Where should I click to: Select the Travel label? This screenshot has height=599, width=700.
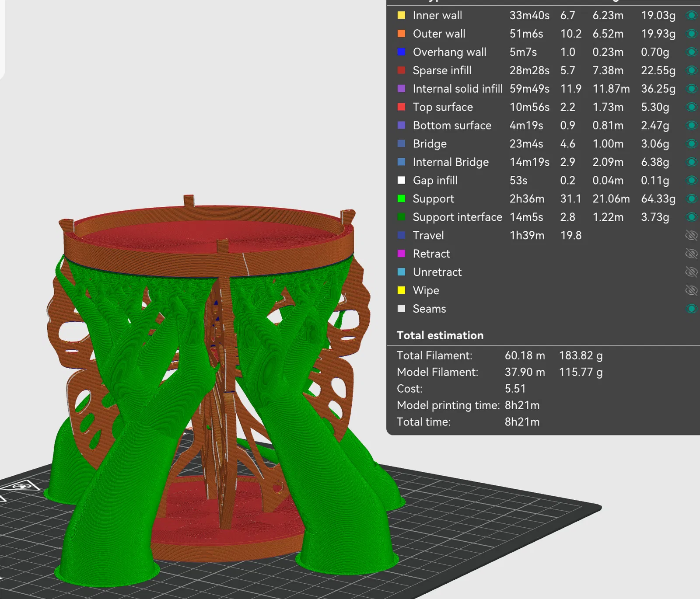click(428, 236)
